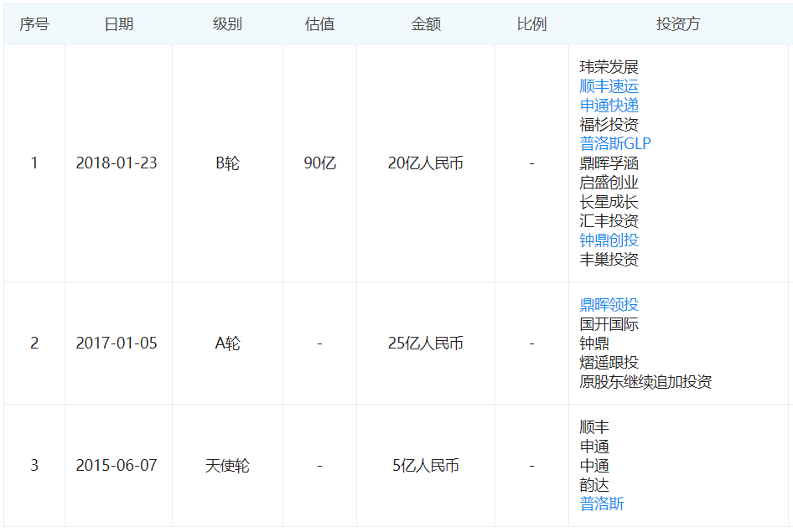This screenshot has width=793, height=532.
Task: Click serial number 3 cell
Action: pos(34,465)
